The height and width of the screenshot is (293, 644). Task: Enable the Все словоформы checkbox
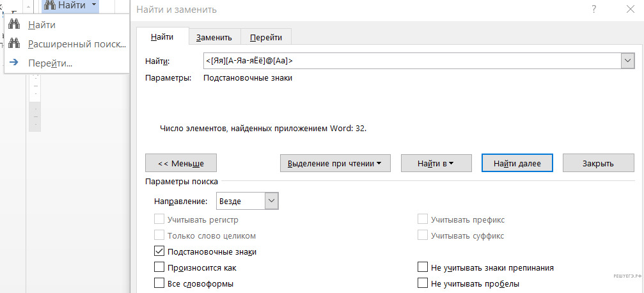tap(160, 283)
